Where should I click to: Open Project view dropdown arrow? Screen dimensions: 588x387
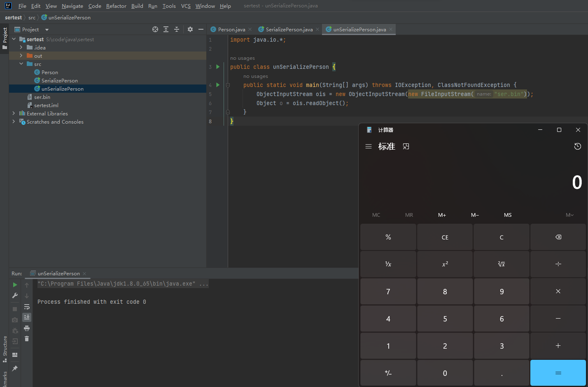click(47, 30)
